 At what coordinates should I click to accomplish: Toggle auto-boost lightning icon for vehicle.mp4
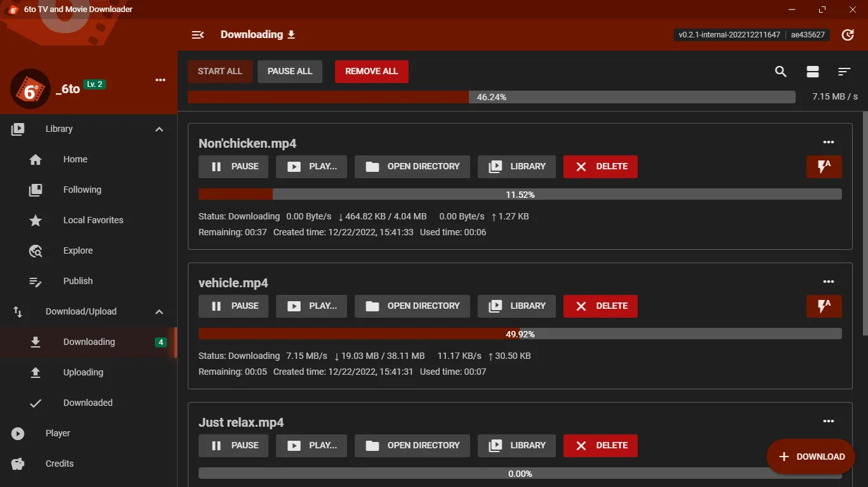[824, 306]
